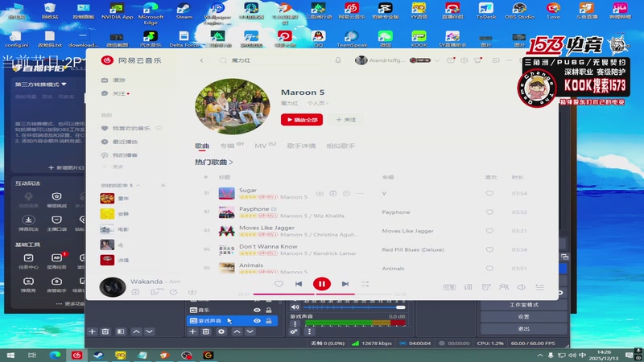Open the listen-together people icon
The image size is (644, 362).
click(504, 287)
